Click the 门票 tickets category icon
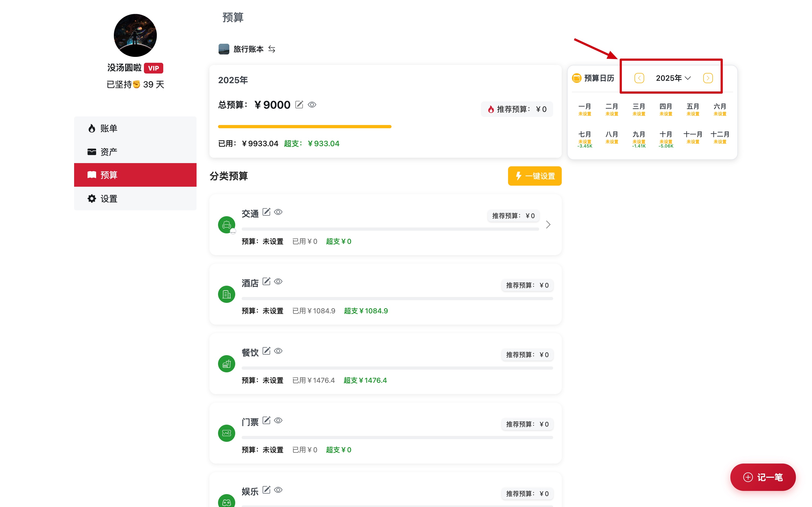The height and width of the screenshot is (507, 812). point(226,433)
